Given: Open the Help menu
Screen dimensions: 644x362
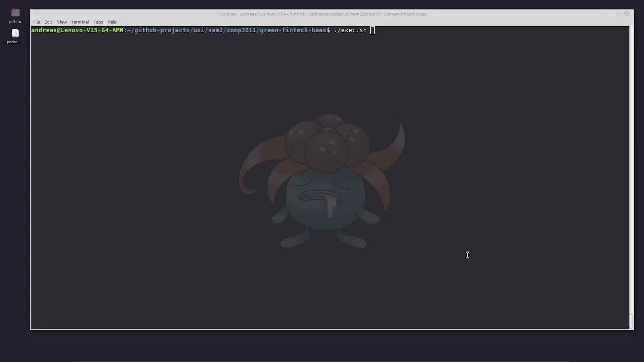Looking at the screenshot, I should (112, 22).
